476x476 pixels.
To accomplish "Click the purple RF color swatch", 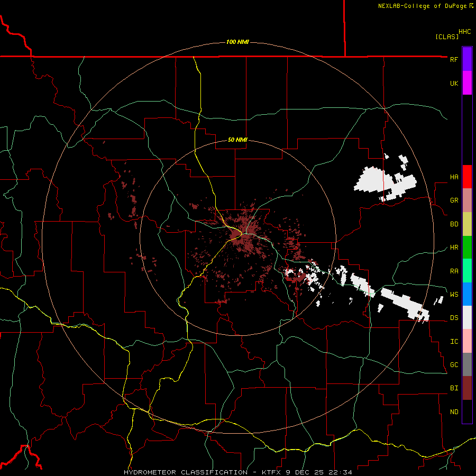I will point(467,59).
